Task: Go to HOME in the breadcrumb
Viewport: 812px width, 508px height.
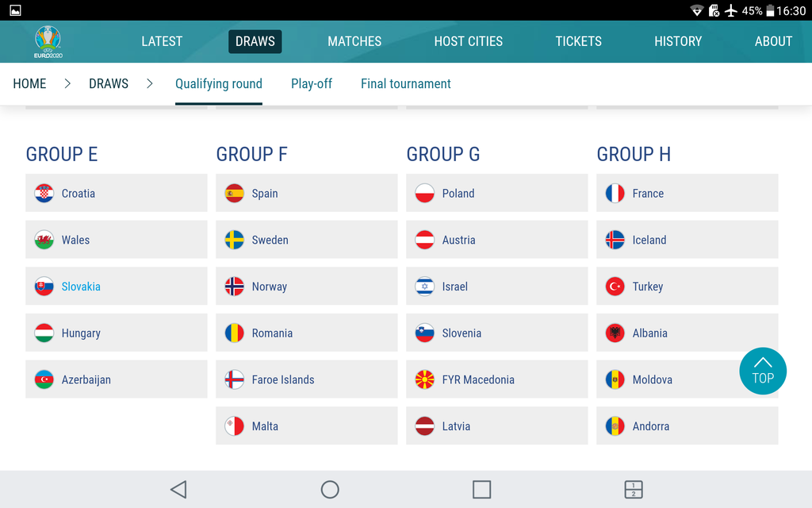Action: tap(30, 84)
